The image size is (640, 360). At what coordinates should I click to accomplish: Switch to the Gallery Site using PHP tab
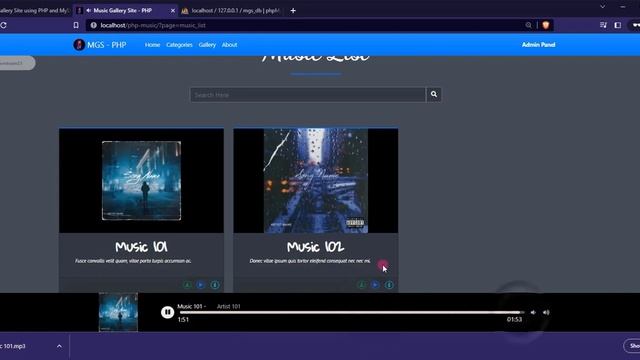[36, 11]
